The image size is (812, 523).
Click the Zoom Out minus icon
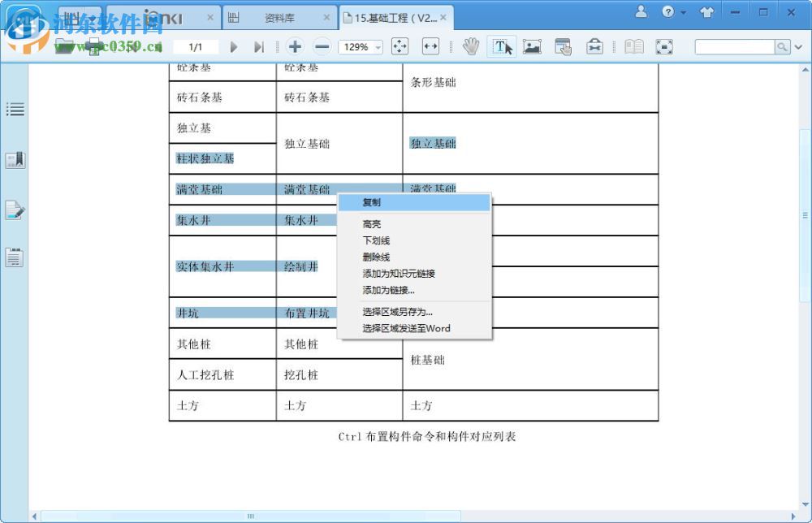[x=322, y=46]
